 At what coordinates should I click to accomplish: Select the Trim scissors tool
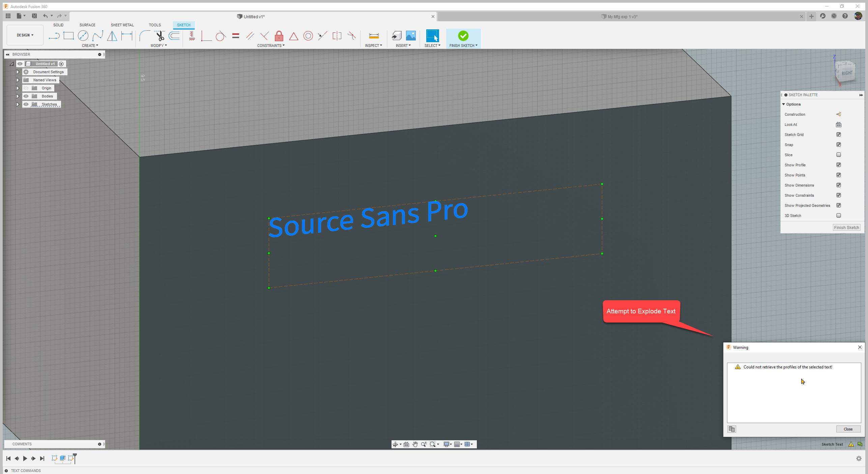point(160,36)
